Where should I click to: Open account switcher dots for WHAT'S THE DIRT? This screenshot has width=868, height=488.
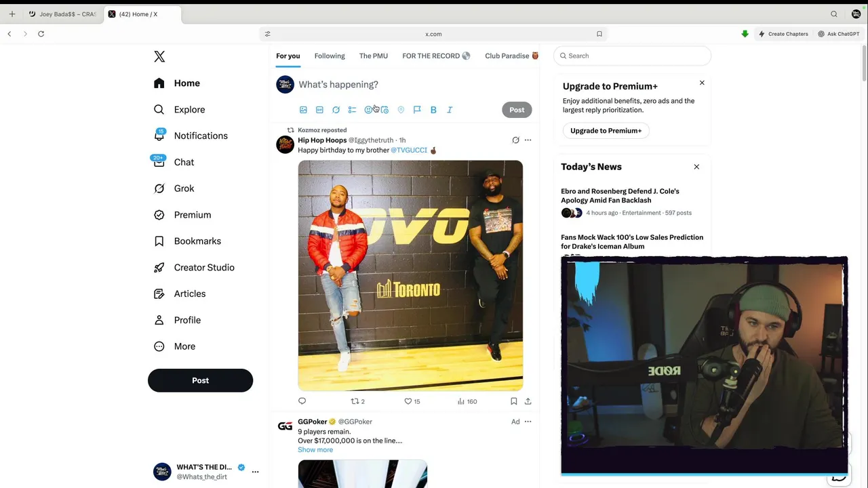[255, 472]
